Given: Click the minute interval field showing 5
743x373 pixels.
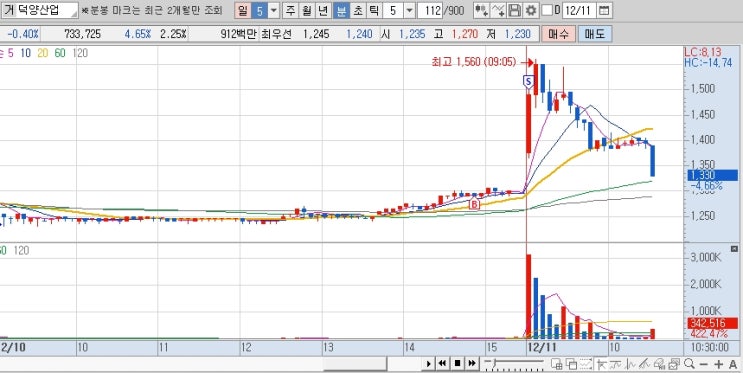Looking at the screenshot, I should (393, 10).
